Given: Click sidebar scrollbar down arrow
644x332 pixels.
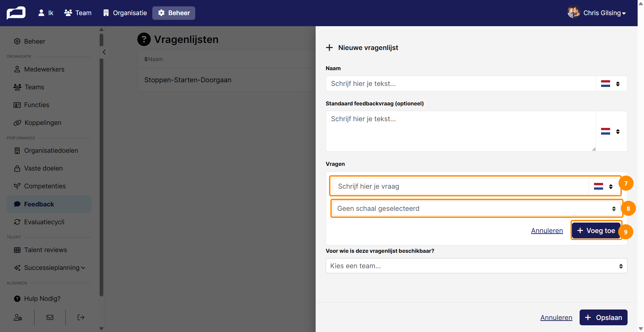Looking at the screenshot, I should pos(102,329).
